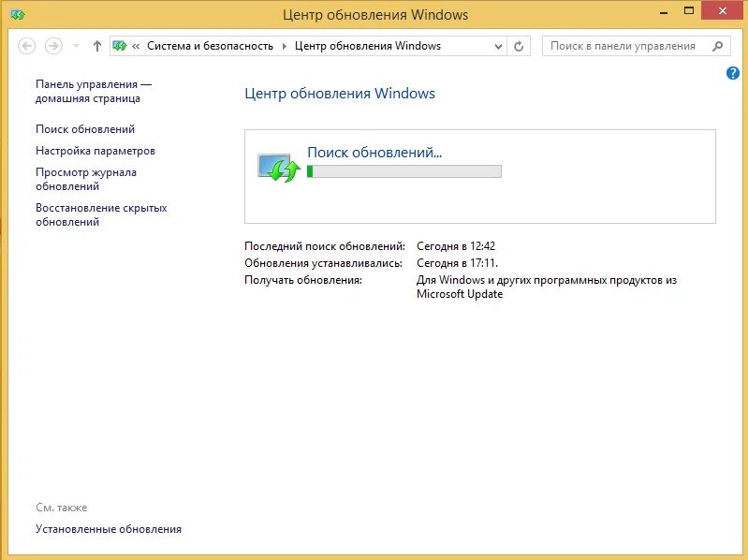Maximize the Windows Update window
Screen dimensions: 748x560
689,11
